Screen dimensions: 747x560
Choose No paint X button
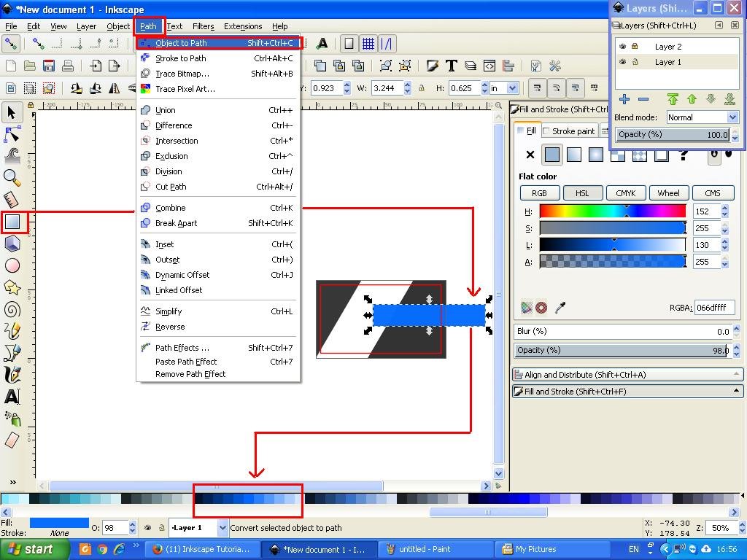530,155
